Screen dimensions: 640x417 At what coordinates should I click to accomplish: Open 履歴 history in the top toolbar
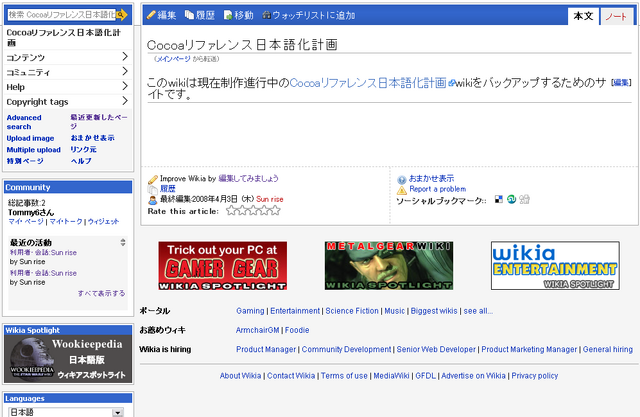200,15
